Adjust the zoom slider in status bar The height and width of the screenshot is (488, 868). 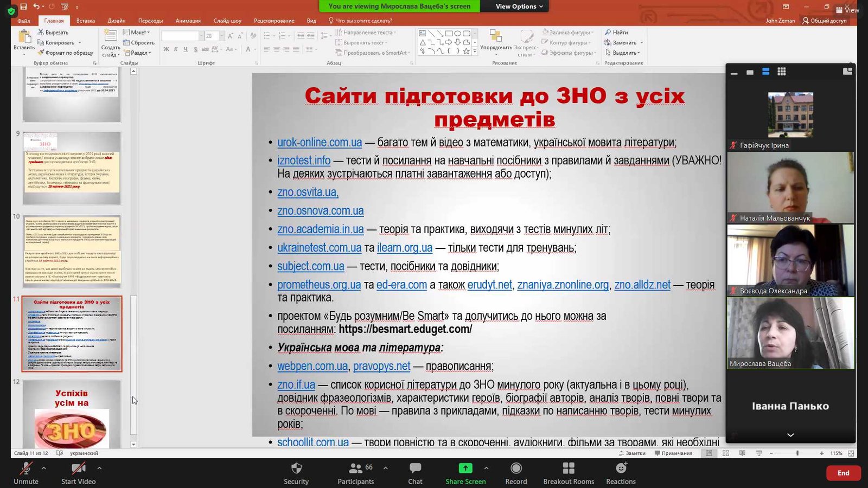tap(797, 453)
